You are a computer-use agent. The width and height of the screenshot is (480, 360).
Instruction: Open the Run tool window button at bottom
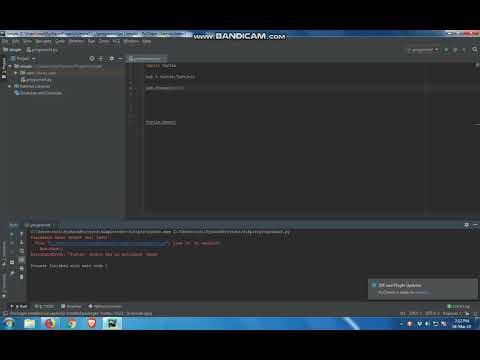coord(19,306)
